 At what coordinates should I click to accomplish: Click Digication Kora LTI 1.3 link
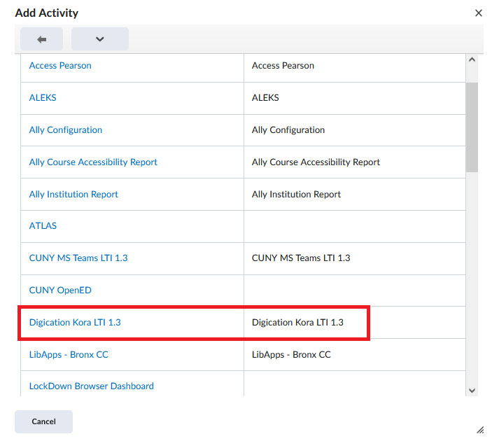pyautogui.click(x=75, y=323)
